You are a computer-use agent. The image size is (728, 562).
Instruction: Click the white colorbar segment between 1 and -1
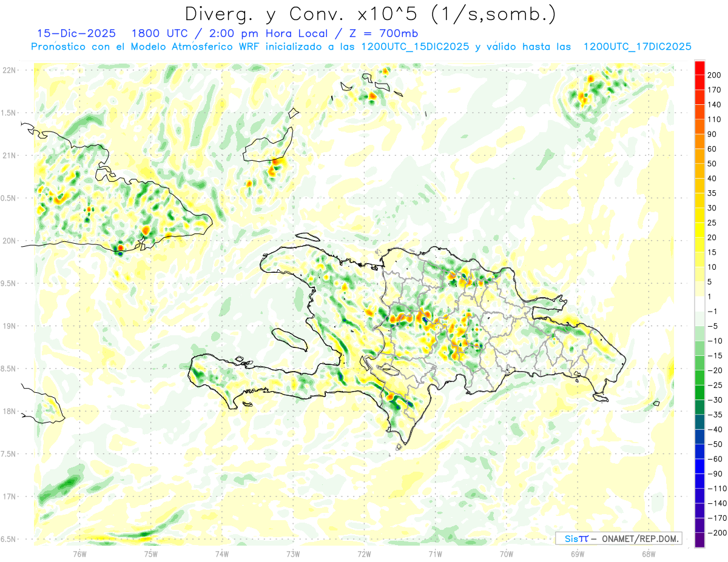[699, 304]
